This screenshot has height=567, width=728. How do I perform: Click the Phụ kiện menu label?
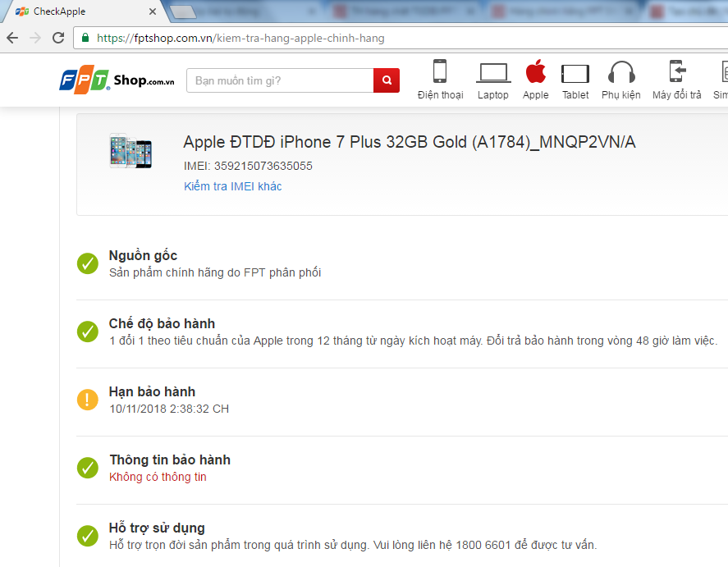coord(621,95)
